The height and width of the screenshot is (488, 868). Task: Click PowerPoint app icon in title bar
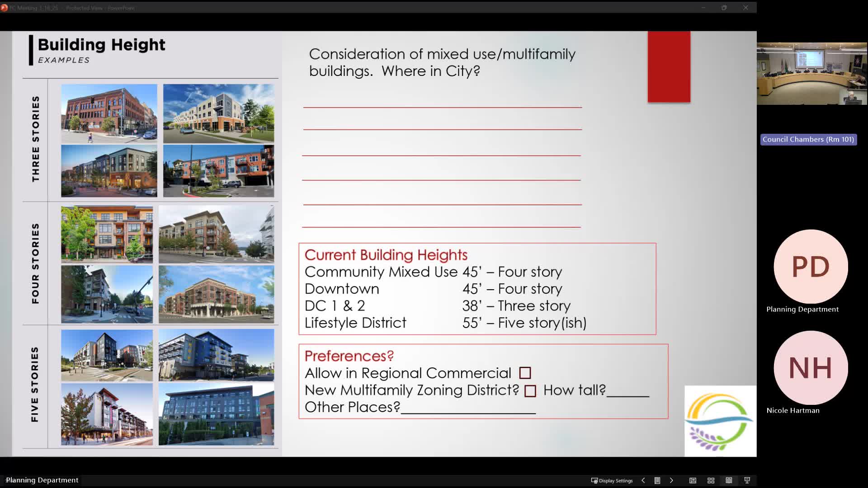tap(4, 8)
